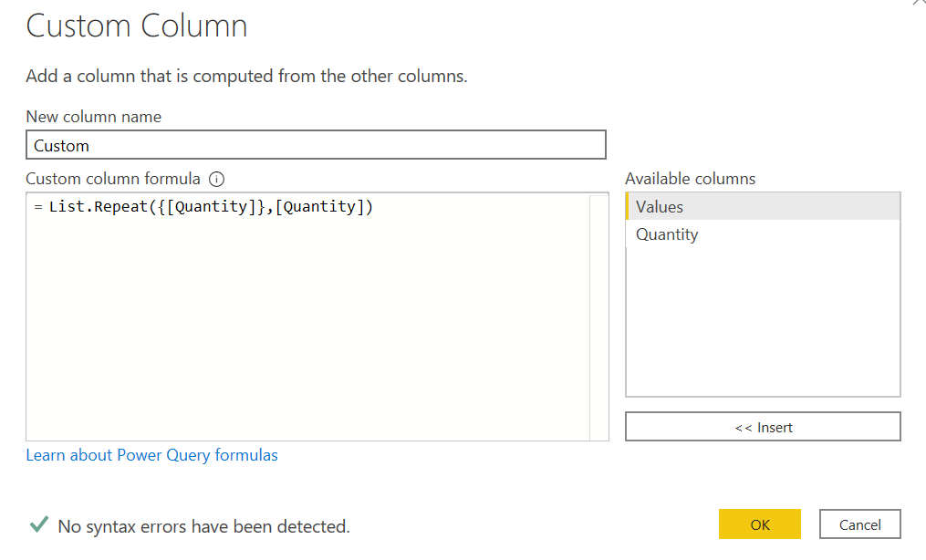Select Values in Available columns
This screenshot has height=560, width=926.
point(763,206)
